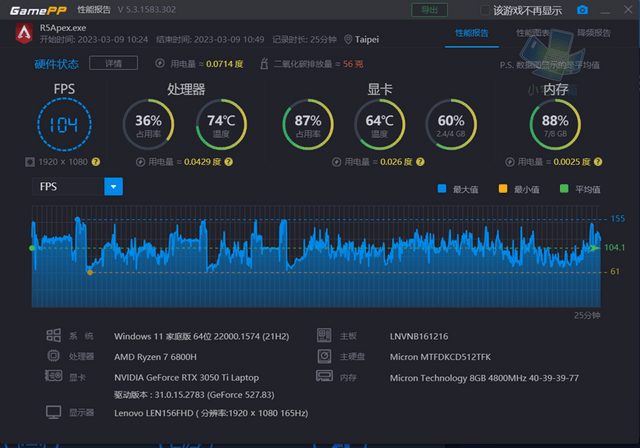Click the maximum value marker on the FPS chart
This screenshot has width=640, height=448.
point(77,220)
